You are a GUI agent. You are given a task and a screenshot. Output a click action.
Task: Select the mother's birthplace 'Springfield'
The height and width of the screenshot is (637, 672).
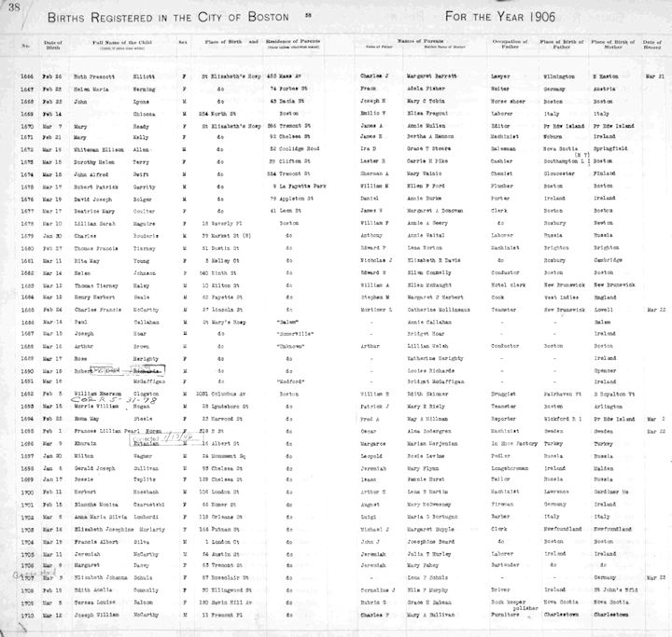click(609, 148)
